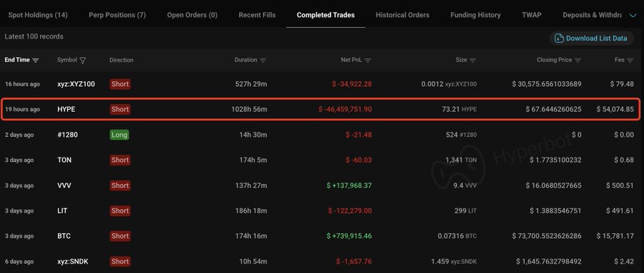Switch to Recent Fills tab
Screen dimensions: 644x273
pos(257,15)
